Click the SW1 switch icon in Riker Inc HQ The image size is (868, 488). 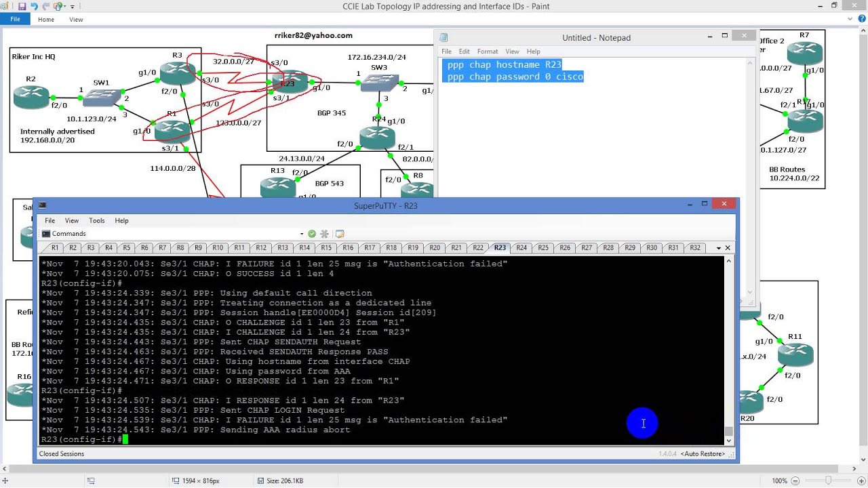(x=102, y=97)
